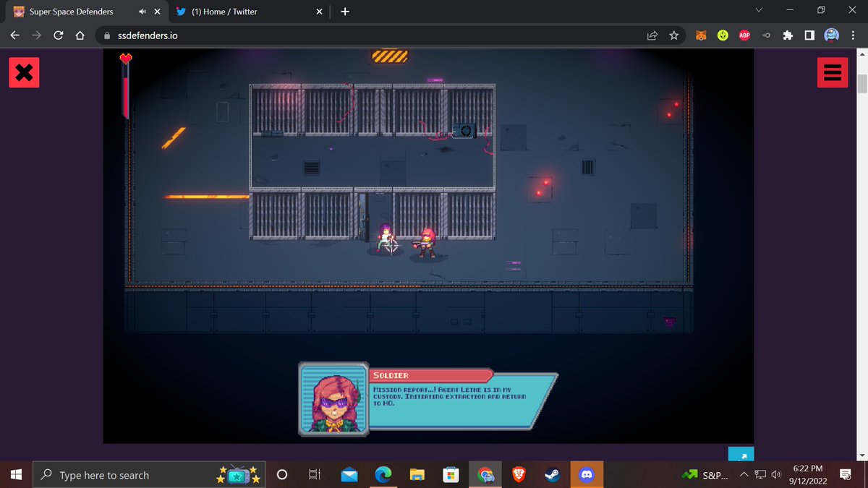Toggle the browser side panel
Viewport: 868px width, 488px height.
(x=809, y=35)
